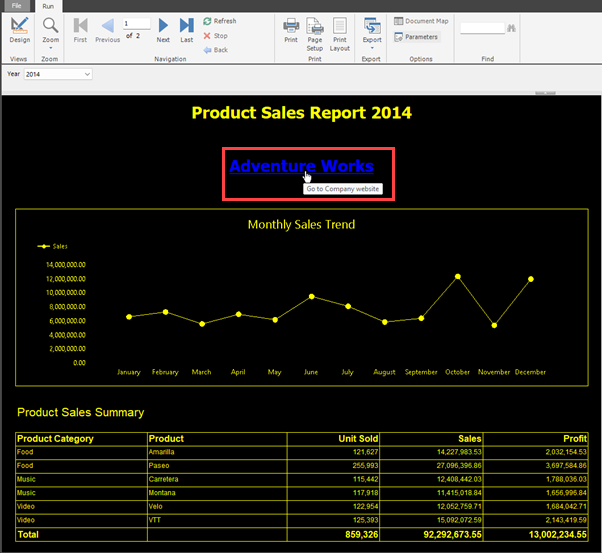
Task: Click total units value 859,326
Action: [x=362, y=535]
